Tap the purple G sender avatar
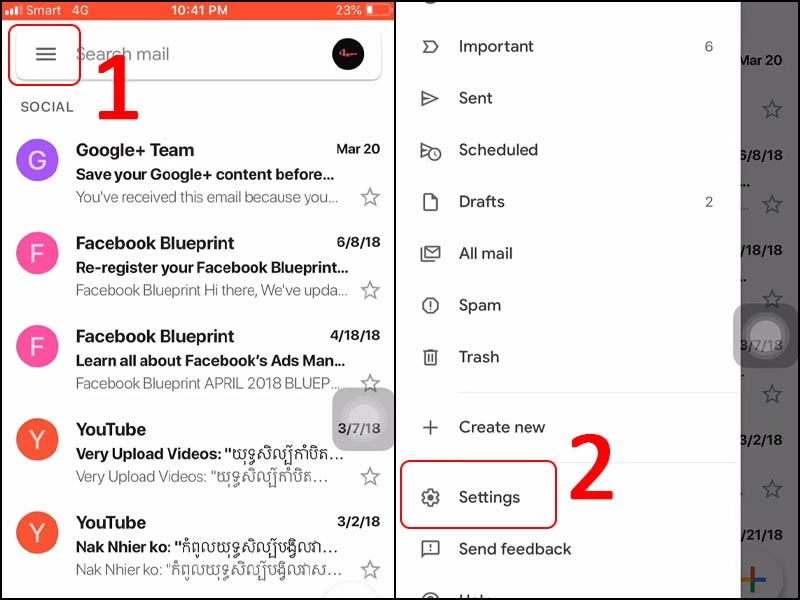 point(37,161)
